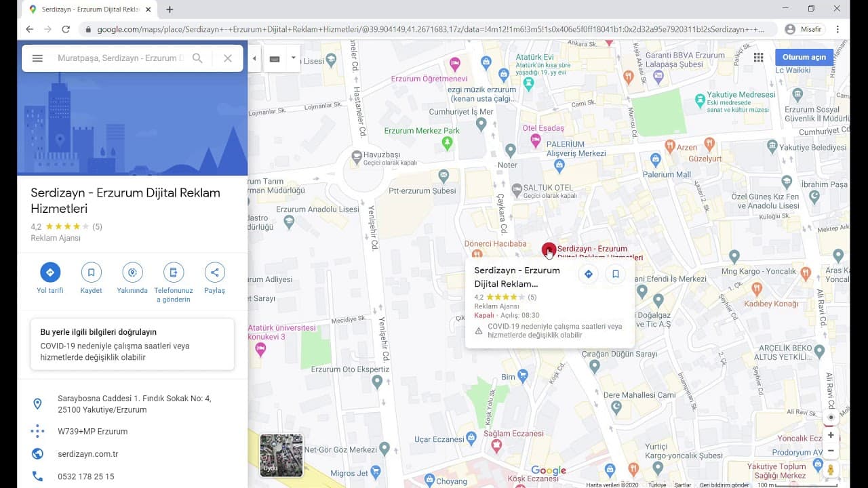Click browser back arrow
Image resolution: width=868 pixels, height=488 pixels.
coord(29,29)
